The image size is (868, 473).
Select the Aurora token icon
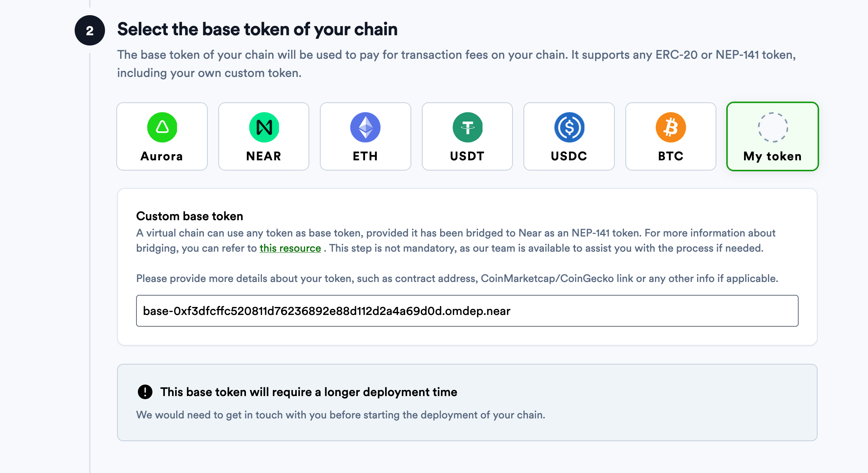[162, 128]
